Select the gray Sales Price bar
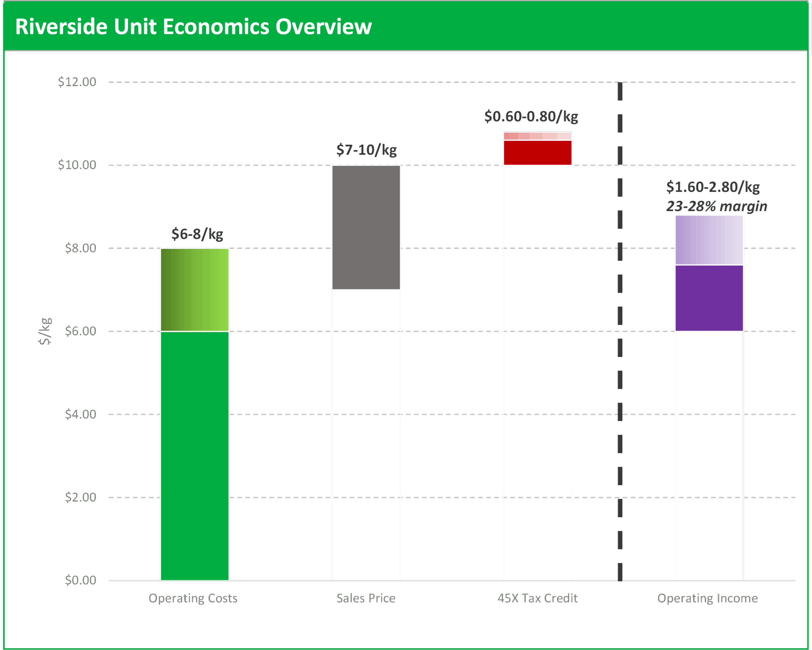The width and height of the screenshot is (812, 650). 366,227
